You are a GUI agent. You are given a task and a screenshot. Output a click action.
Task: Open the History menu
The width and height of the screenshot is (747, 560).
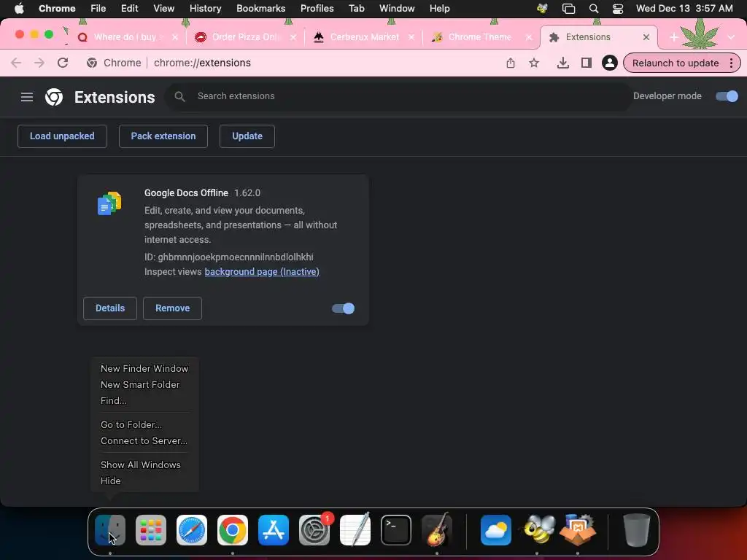(205, 9)
